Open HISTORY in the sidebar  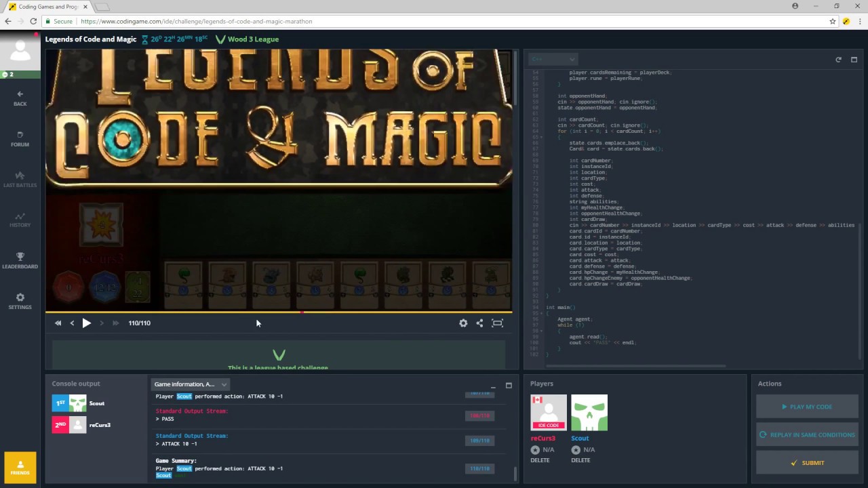(x=20, y=220)
